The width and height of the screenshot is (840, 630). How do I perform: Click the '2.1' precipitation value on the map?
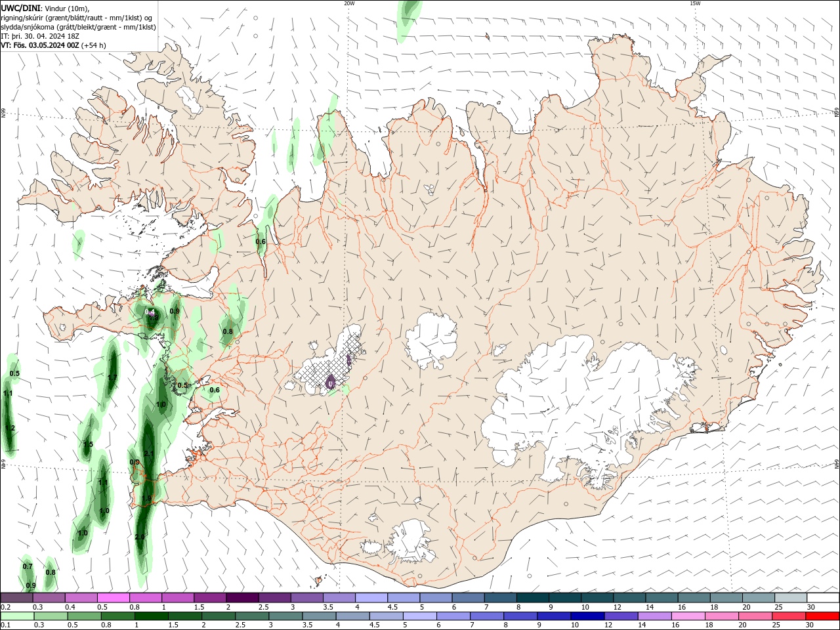coord(149,454)
